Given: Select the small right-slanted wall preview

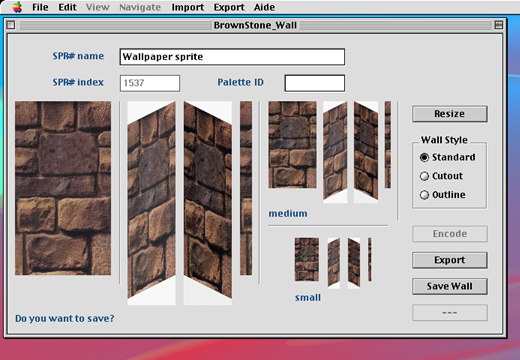Looking at the screenshot, I should (x=354, y=263).
